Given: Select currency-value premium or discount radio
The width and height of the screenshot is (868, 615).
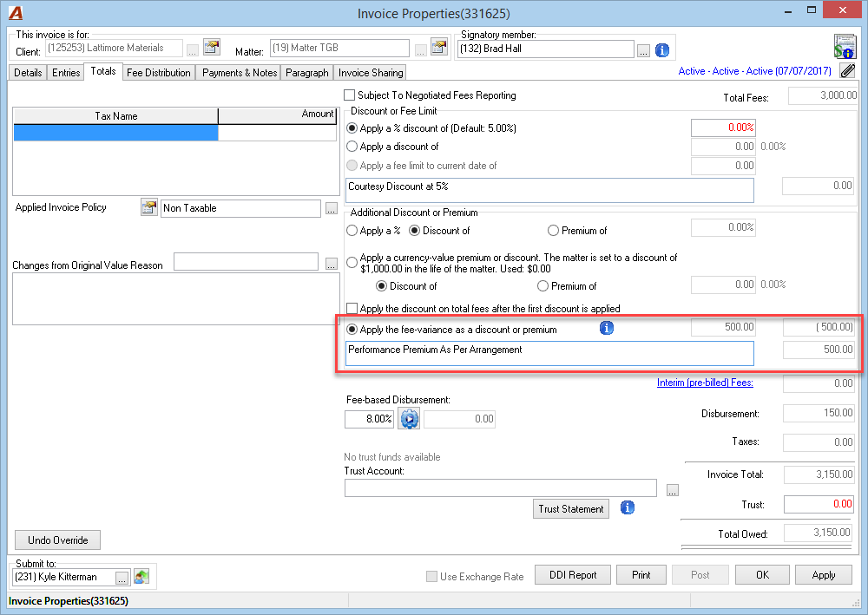Looking at the screenshot, I should [352, 263].
